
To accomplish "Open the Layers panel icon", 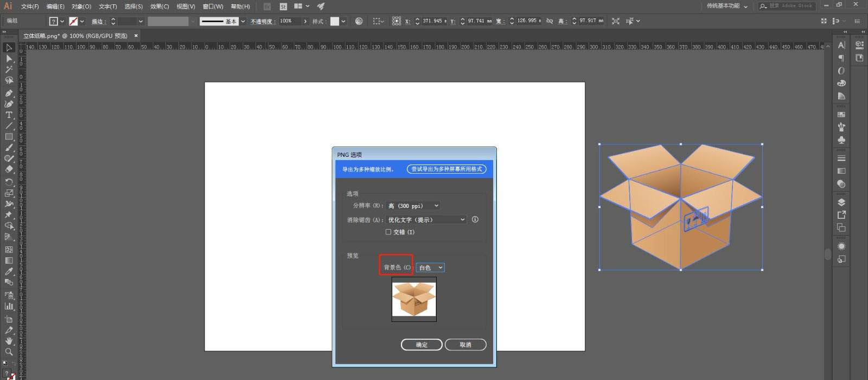I will pyautogui.click(x=841, y=202).
